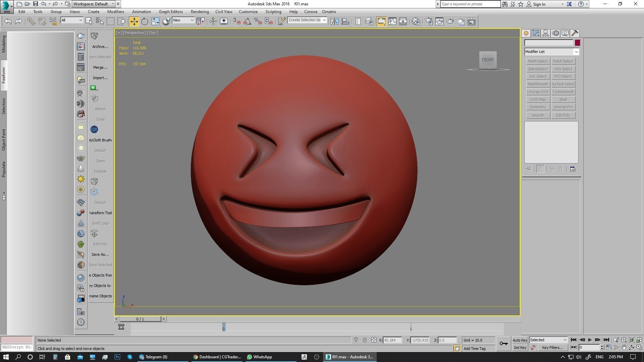This screenshot has height=362, width=644.
Task: Open the Material Editor
Action: [416, 21]
